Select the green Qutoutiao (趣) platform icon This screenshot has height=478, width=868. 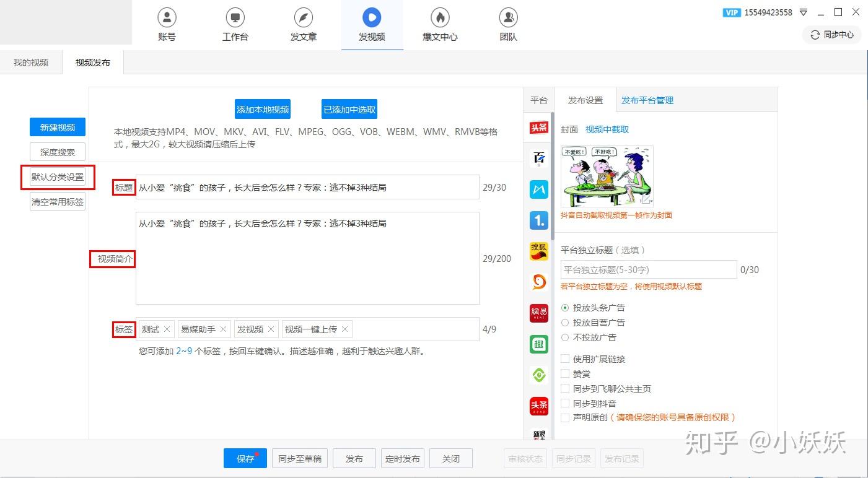539,344
